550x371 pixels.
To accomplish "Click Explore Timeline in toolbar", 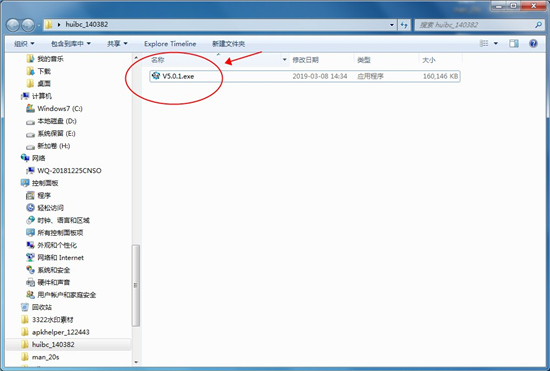I will pos(170,43).
